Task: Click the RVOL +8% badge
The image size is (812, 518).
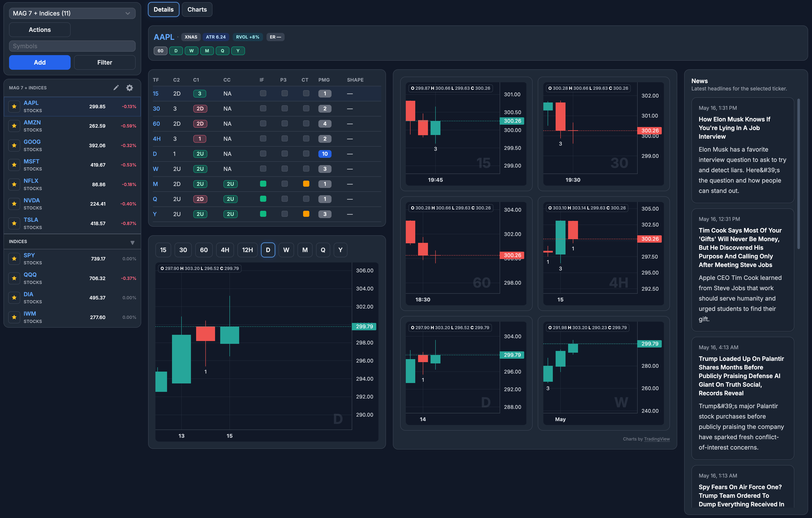Action: point(248,37)
